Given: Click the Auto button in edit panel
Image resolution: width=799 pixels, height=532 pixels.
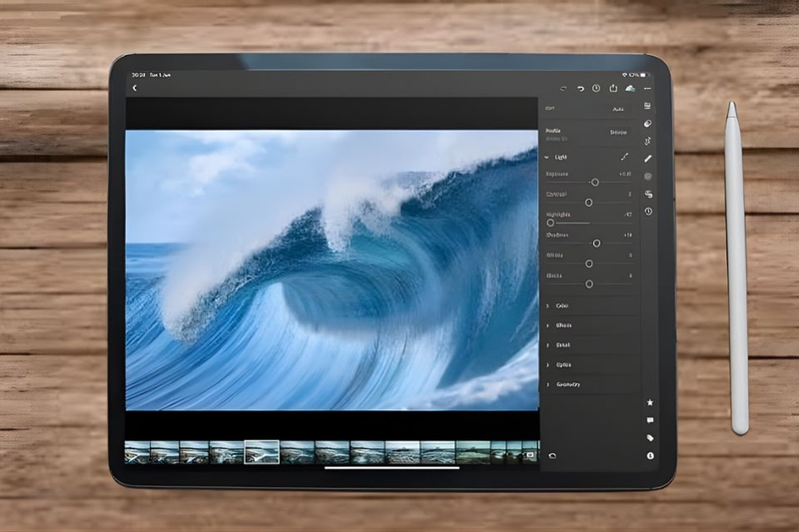Looking at the screenshot, I should pos(618,109).
